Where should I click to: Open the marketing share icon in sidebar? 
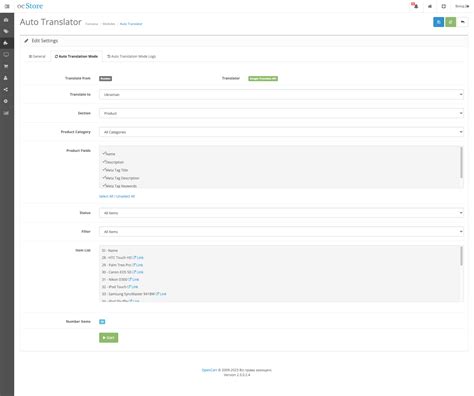point(6,90)
